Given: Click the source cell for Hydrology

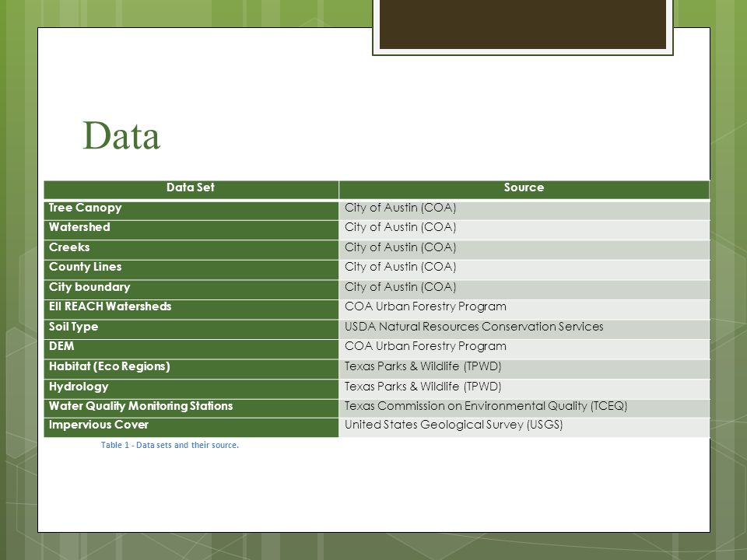Looking at the screenshot, I should coord(524,389).
